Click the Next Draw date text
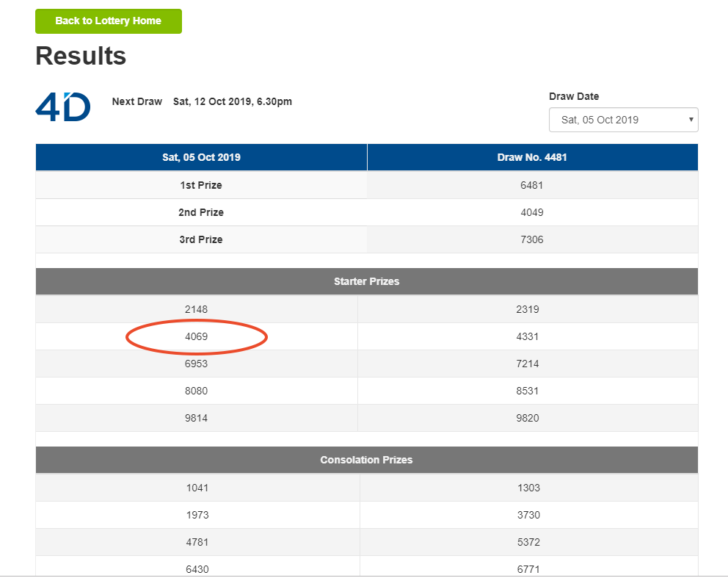728x578 pixels. tap(232, 101)
